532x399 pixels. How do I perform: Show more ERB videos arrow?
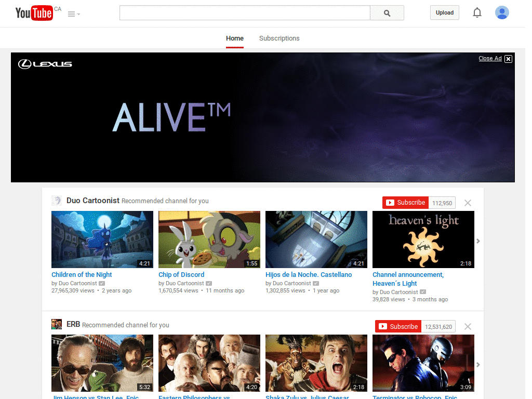coord(478,365)
